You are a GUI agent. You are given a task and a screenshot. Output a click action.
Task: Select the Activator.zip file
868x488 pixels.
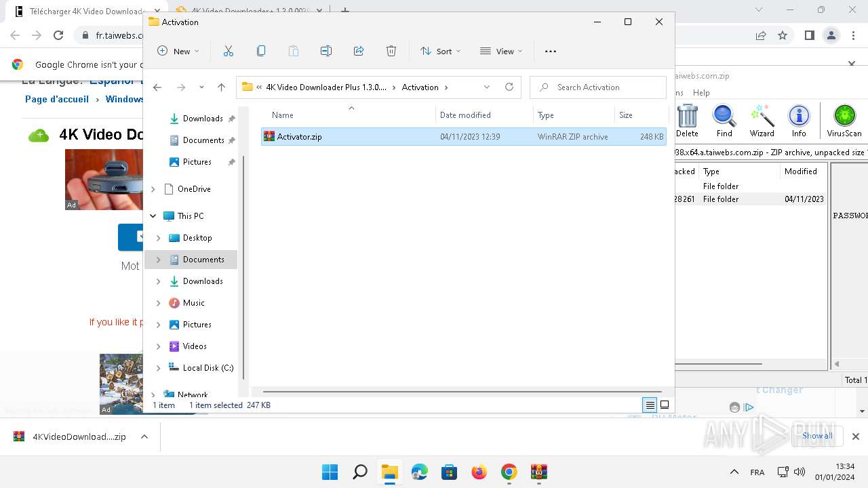click(x=464, y=136)
